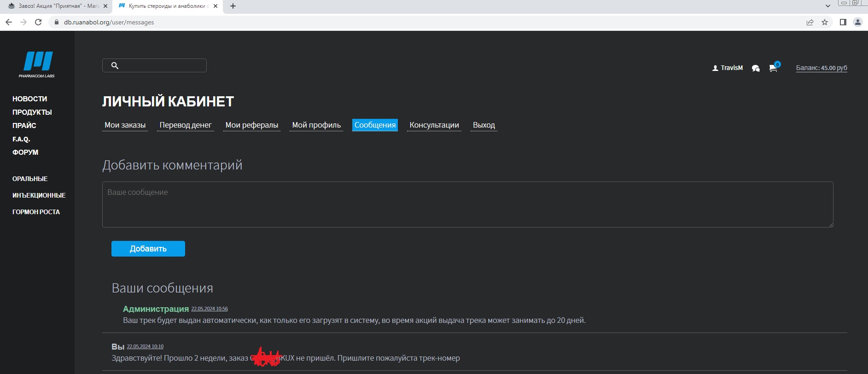Click into the Ваше сообщение text area
868x374 pixels.
[467, 205]
